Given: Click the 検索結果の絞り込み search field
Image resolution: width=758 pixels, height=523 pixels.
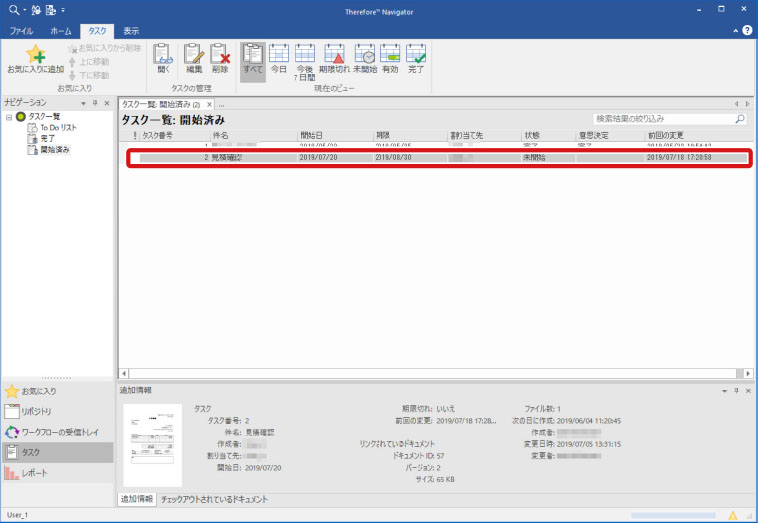Looking at the screenshot, I should 664,118.
